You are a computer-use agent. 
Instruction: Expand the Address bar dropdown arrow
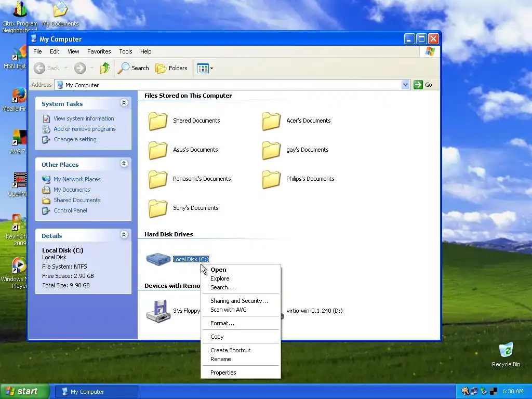pos(405,85)
